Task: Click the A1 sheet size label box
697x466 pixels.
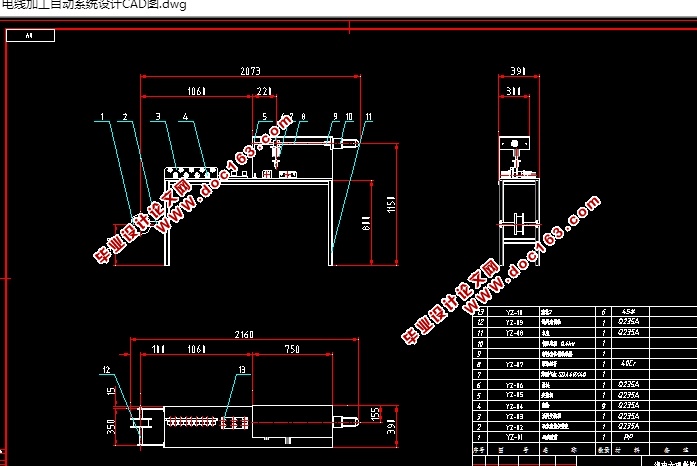Action: coord(30,36)
